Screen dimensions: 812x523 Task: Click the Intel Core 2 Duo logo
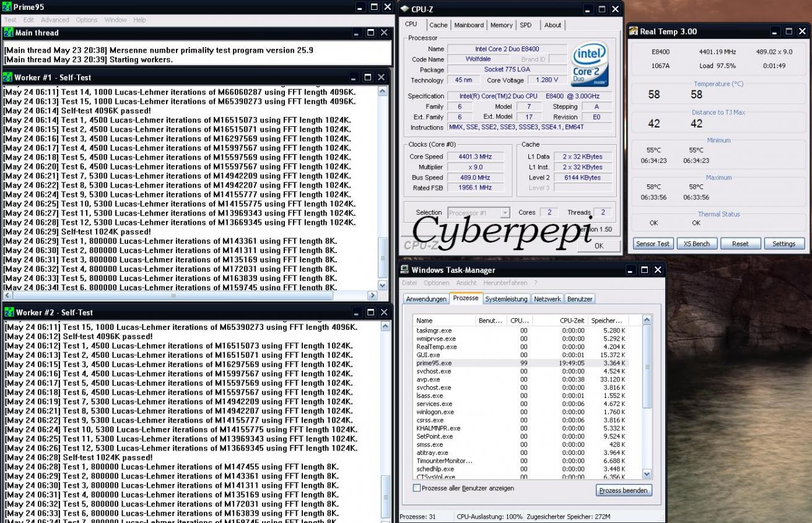click(590, 64)
